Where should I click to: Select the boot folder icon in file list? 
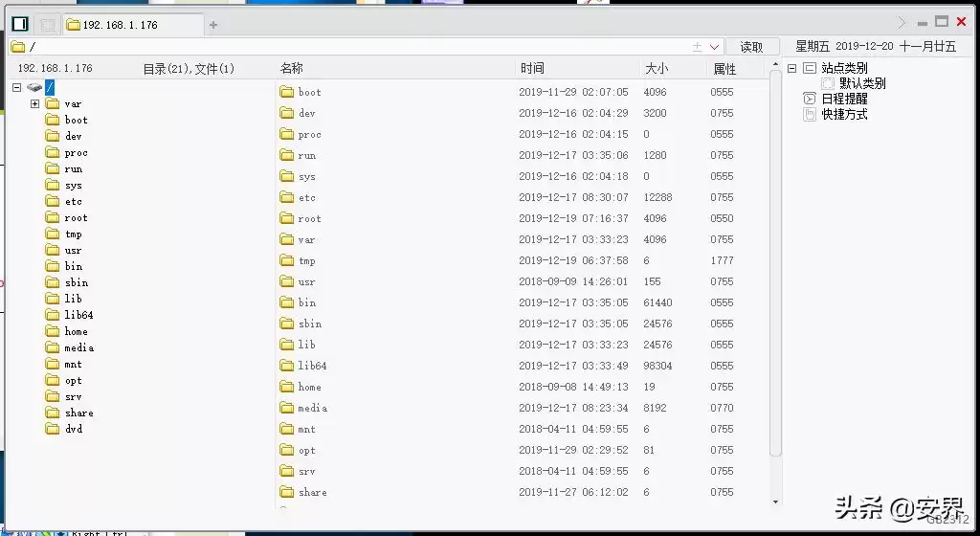pos(286,92)
